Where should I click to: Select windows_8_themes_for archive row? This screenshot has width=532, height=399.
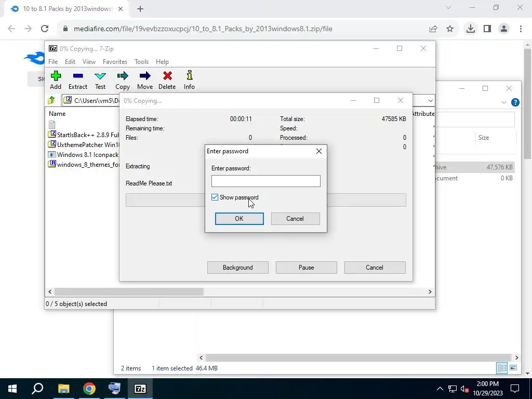84,164
